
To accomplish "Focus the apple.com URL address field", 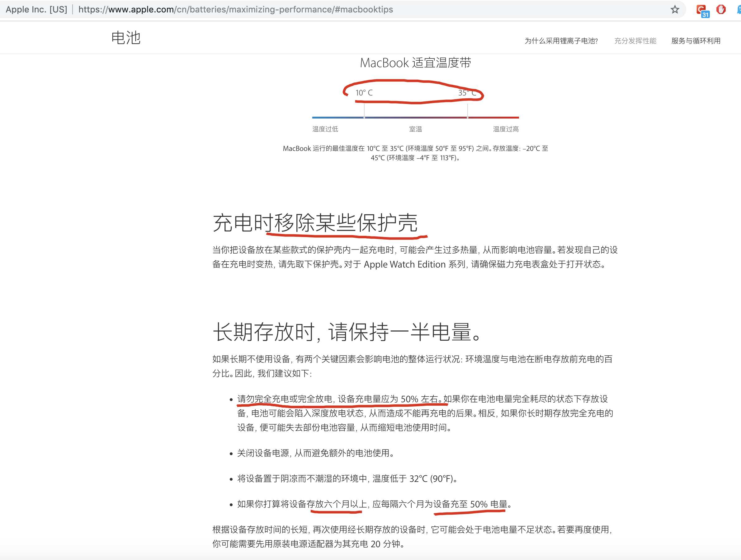I will [235, 9].
